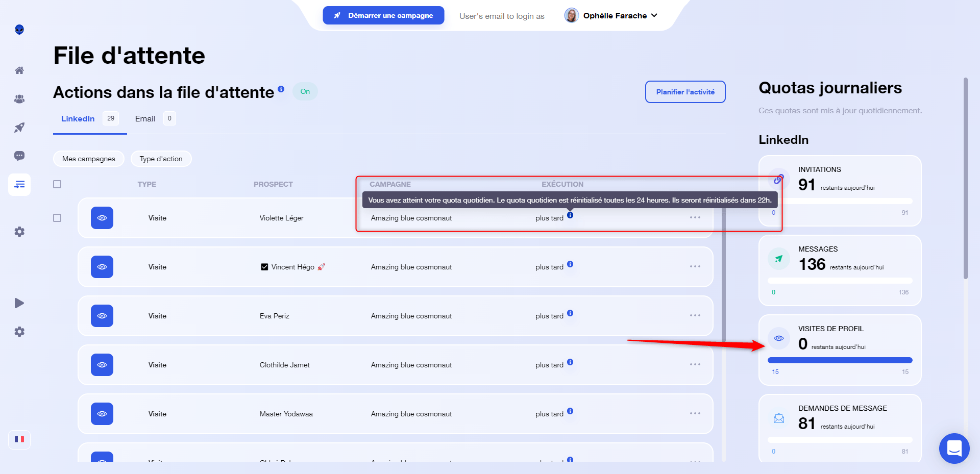980x474 pixels.
Task: Toggle the queue On switch
Action: click(305, 91)
